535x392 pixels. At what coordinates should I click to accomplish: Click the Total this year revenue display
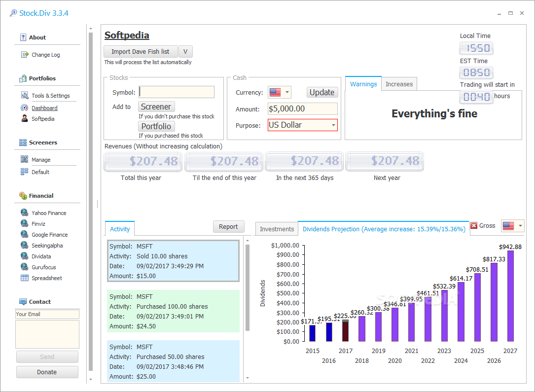point(143,161)
